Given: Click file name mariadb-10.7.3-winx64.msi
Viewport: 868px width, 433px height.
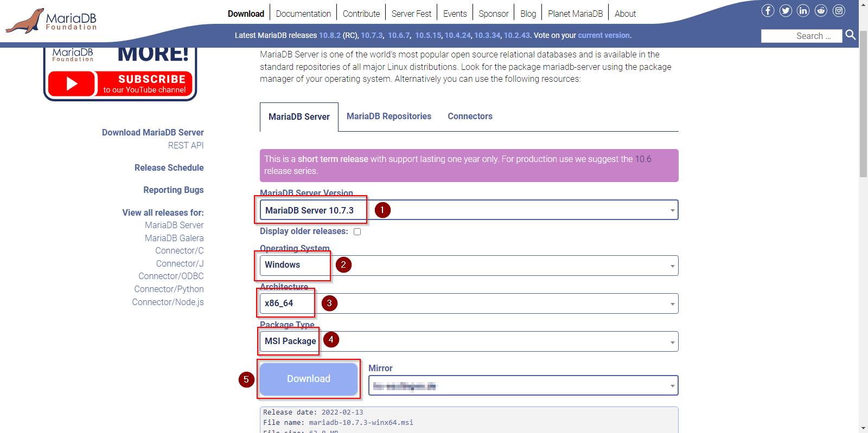Looking at the screenshot, I should coord(361,423).
